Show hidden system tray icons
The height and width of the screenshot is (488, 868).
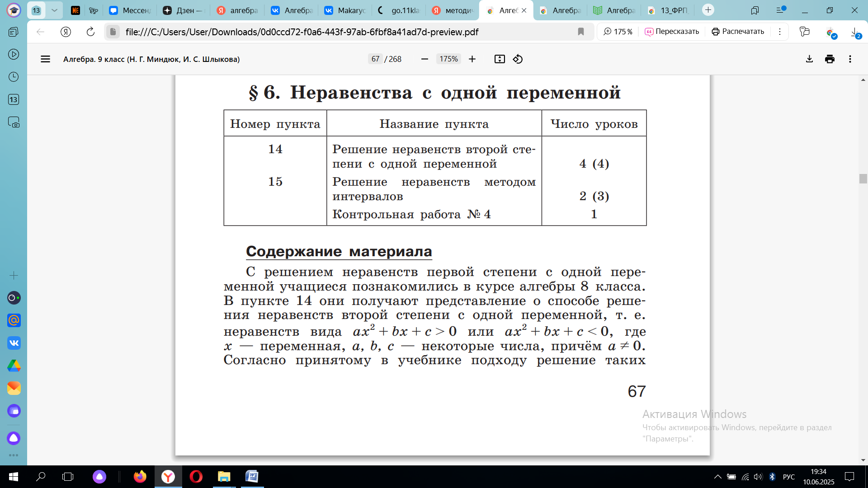click(x=717, y=477)
